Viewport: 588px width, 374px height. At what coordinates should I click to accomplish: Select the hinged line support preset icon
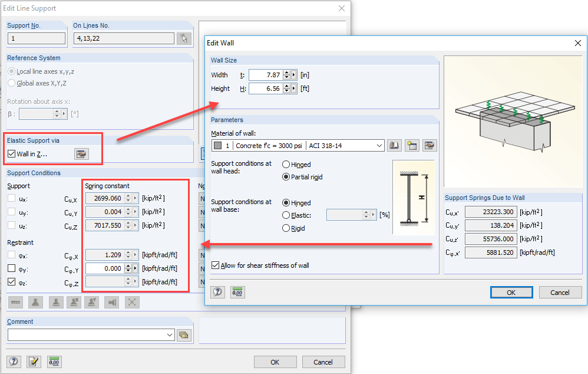pos(15,302)
